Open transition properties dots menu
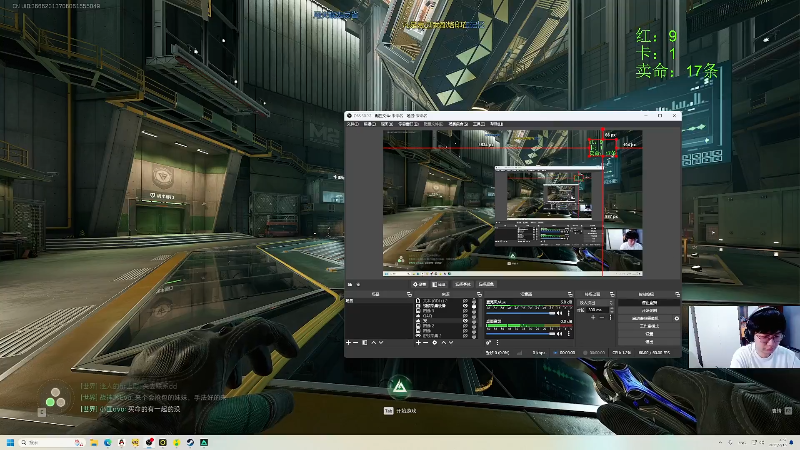800x450 pixels. (611, 317)
